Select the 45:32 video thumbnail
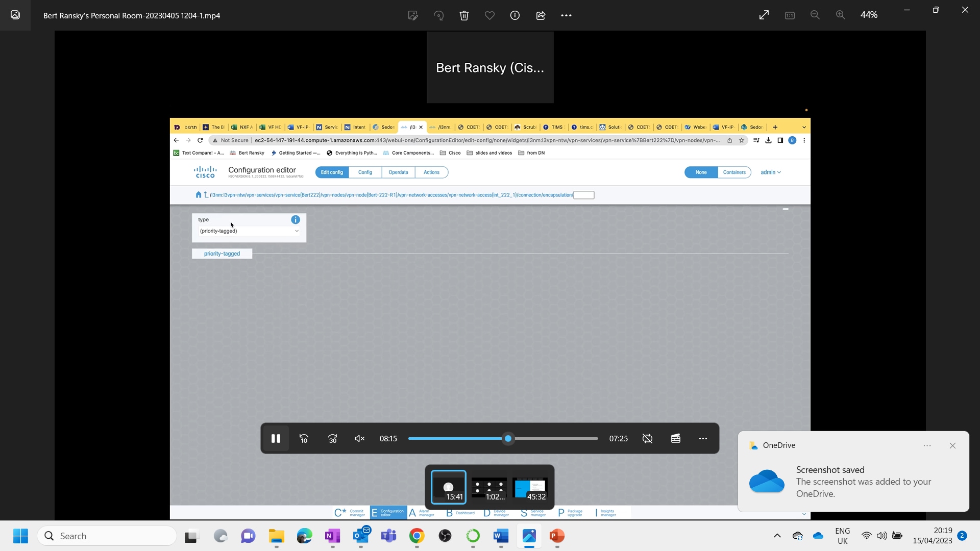 [x=530, y=487]
